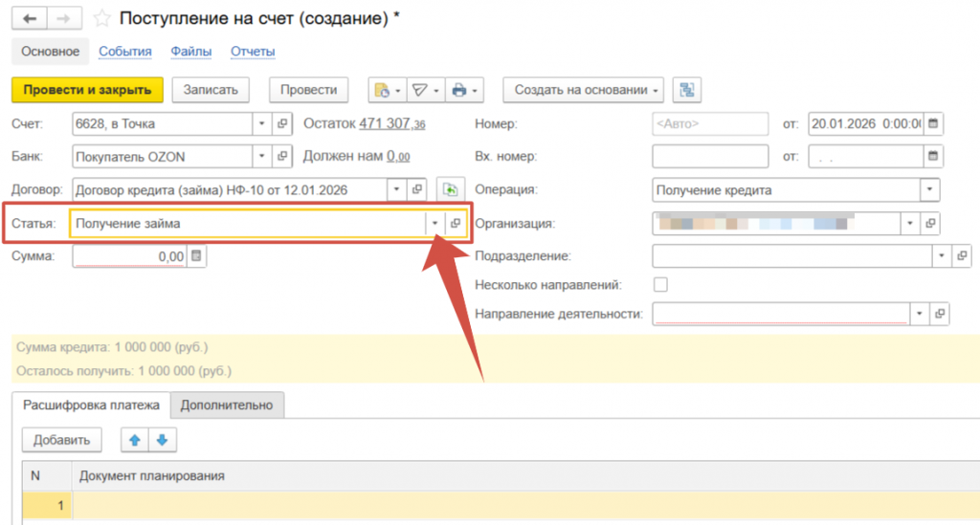Click the back navigation arrow
The image size is (980, 525).
tap(31, 18)
